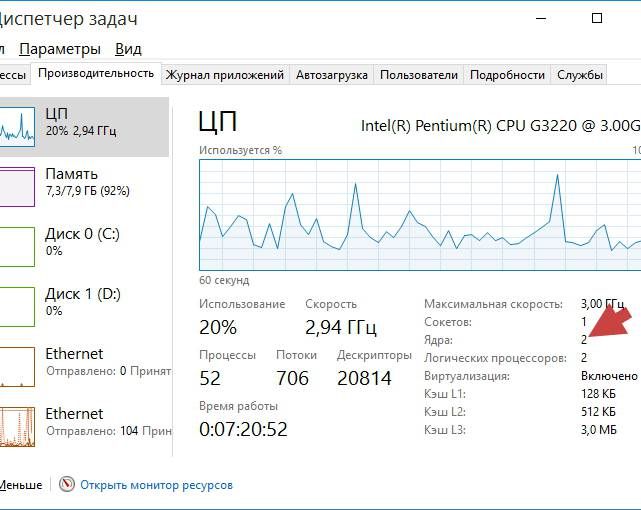This screenshot has height=510, width=641.
Task: Click the Логических процессоров label
Action: (x=495, y=358)
